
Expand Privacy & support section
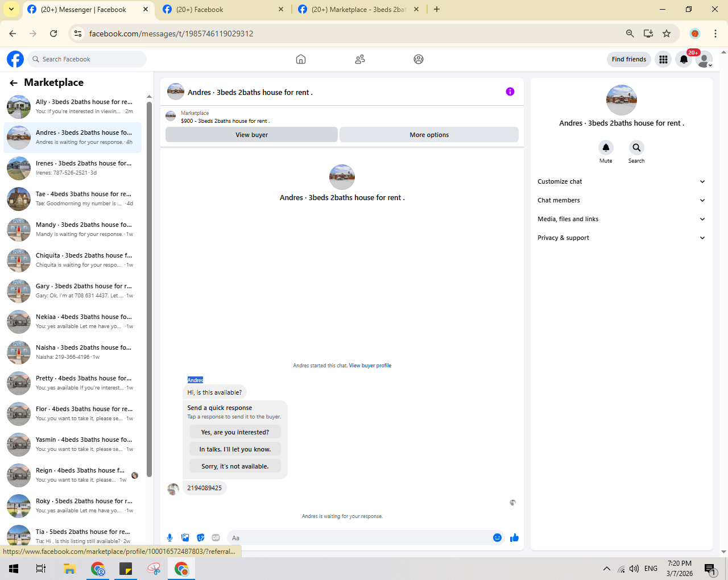point(621,238)
